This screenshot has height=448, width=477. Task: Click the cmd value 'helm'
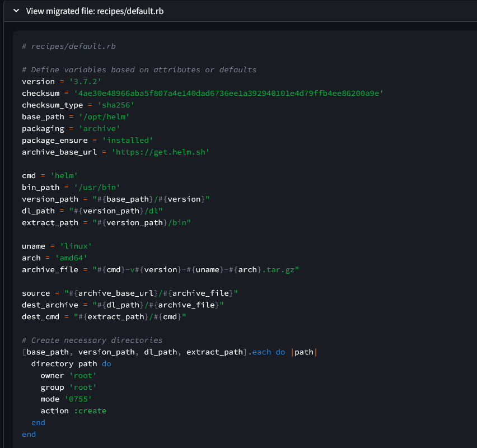click(x=64, y=176)
